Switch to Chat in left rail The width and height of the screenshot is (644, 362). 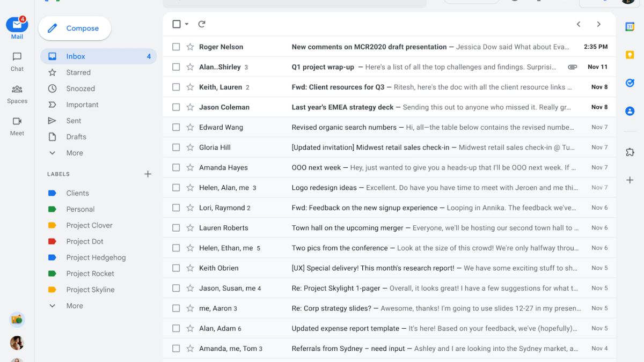[17, 61]
